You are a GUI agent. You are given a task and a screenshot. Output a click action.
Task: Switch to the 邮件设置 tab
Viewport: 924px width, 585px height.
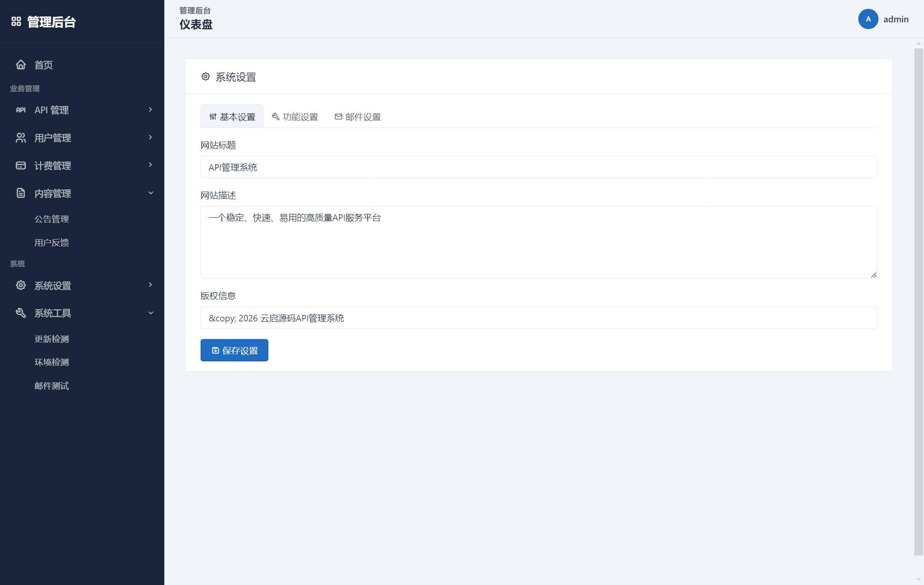[x=358, y=117]
